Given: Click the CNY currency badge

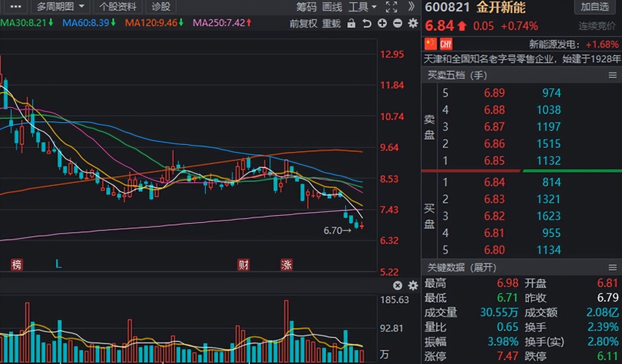Looking at the screenshot, I should [446, 44].
